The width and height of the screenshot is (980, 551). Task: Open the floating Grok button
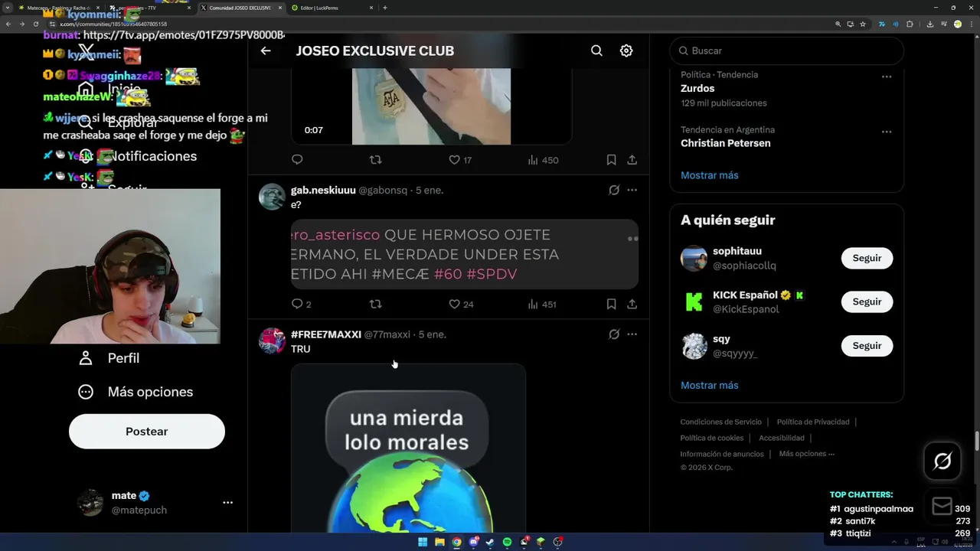942,461
